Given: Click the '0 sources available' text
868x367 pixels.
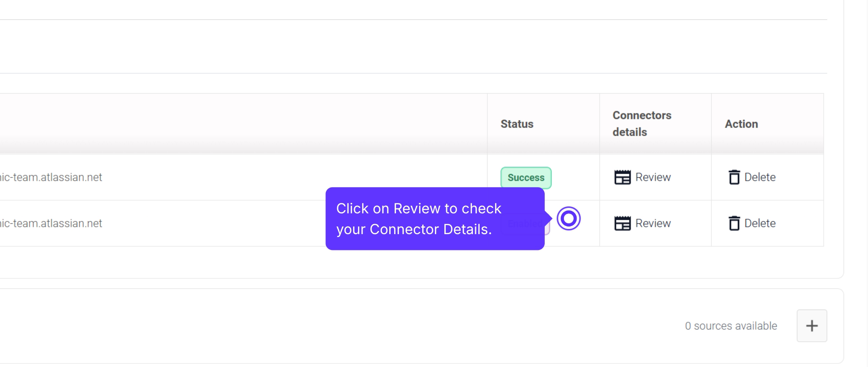Looking at the screenshot, I should click(731, 326).
